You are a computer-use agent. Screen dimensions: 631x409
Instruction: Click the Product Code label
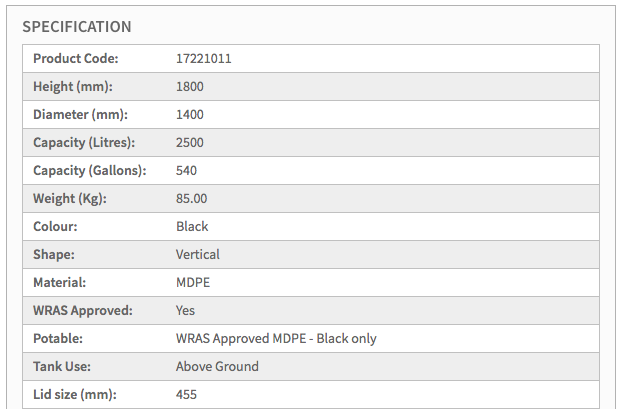click(76, 59)
